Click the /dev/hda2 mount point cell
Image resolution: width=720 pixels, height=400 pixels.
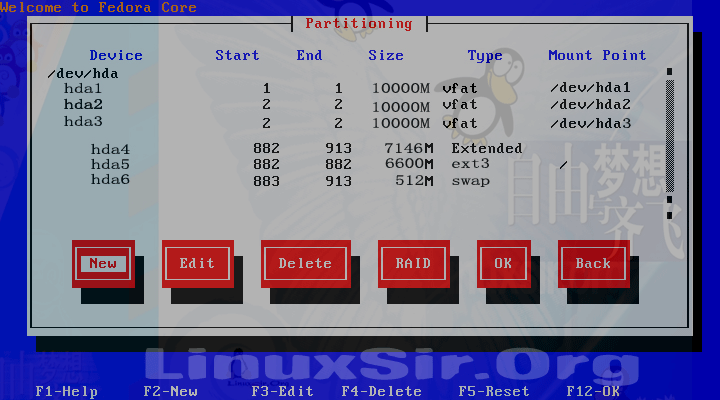pos(591,105)
